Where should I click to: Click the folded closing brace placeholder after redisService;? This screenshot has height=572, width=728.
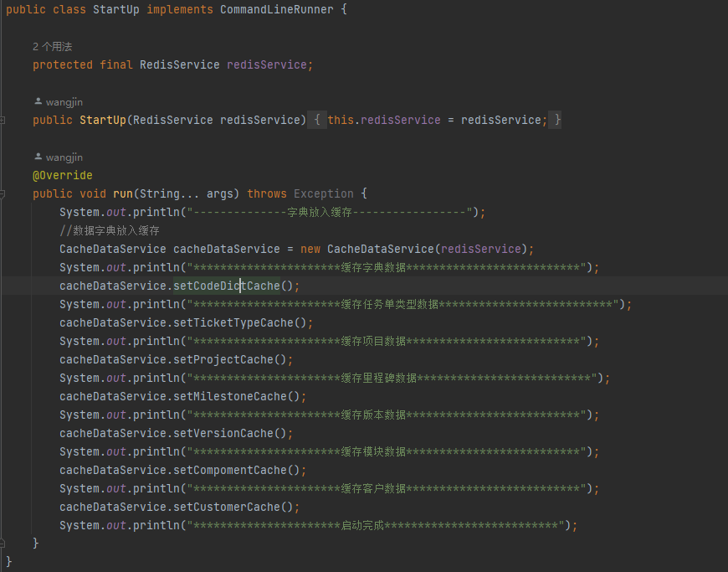(556, 121)
